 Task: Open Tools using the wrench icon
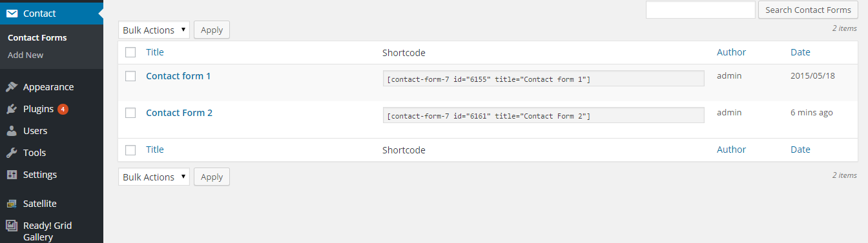(12, 153)
